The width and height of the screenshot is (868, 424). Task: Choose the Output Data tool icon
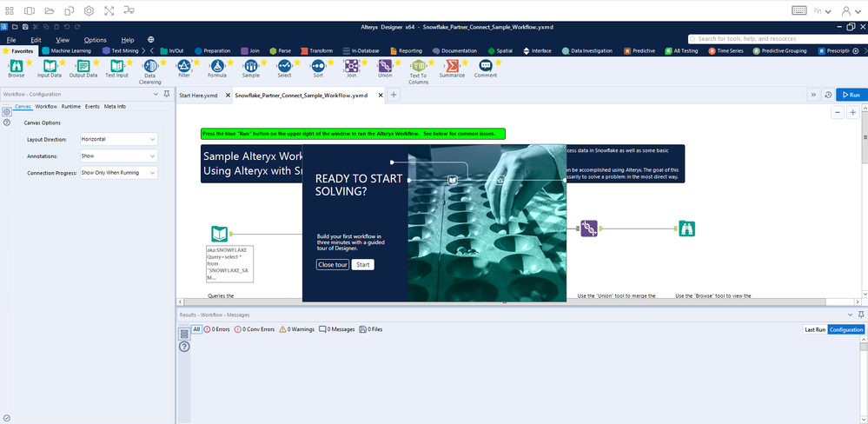coord(83,66)
